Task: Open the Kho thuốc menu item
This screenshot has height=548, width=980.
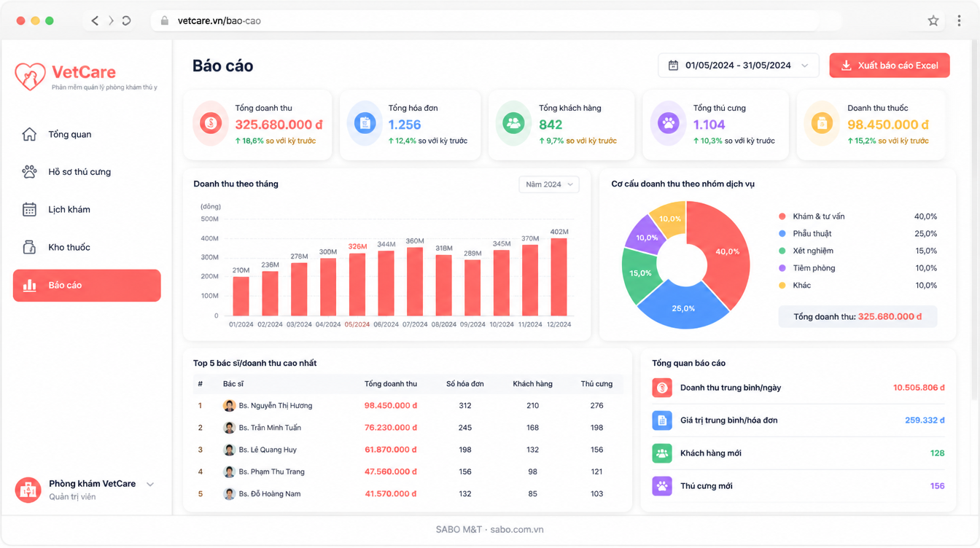Action: (x=87, y=248)
